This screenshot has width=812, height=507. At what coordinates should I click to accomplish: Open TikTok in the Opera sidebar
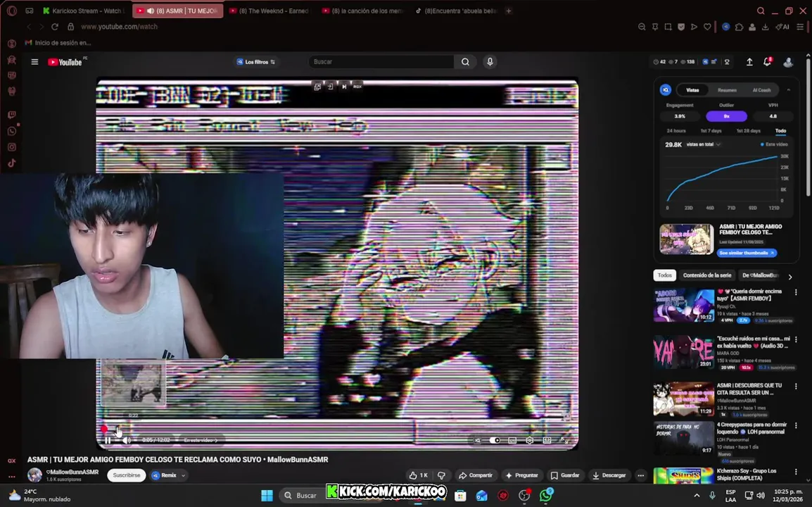click(x=11, y=163)
